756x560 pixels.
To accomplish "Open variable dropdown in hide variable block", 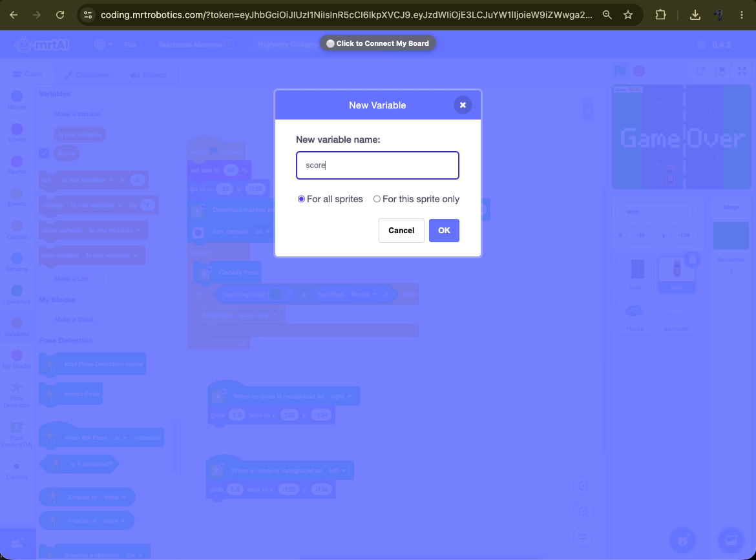I will [111, 255].
